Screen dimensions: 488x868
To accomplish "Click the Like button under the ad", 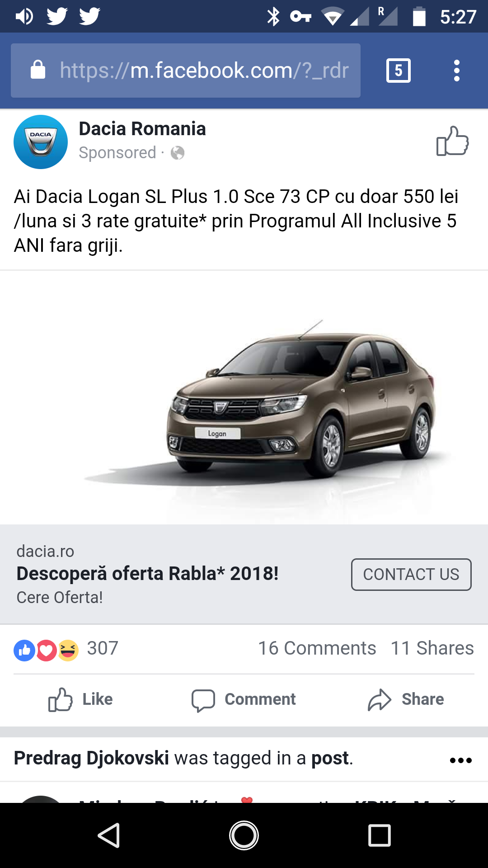I will [80, 699].
